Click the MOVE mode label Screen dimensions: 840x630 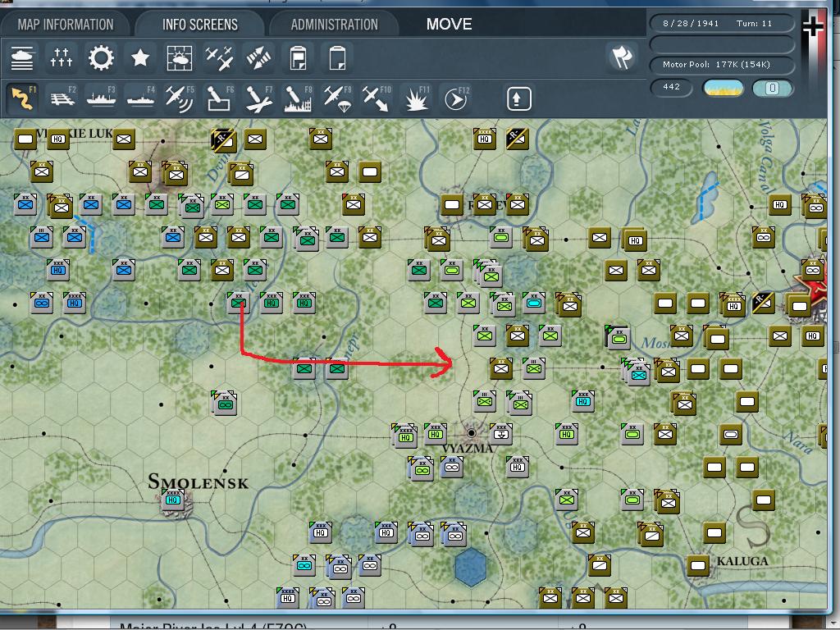[449, 24]
